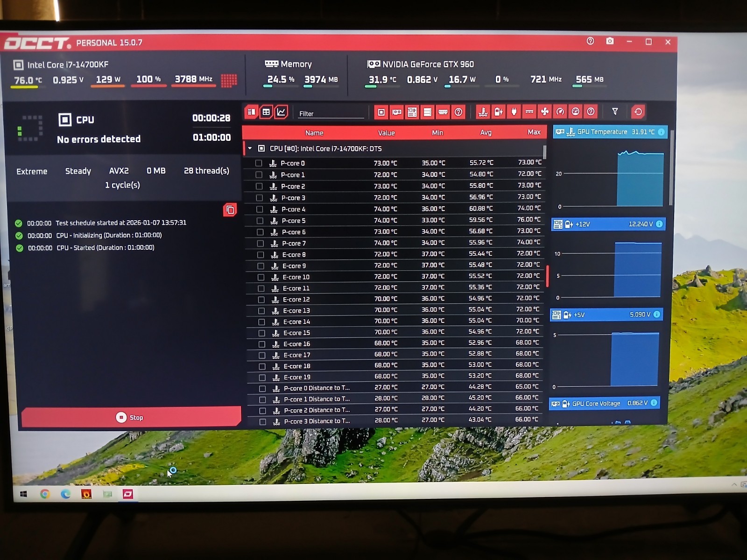This screenshot has width=747, height=560.
Task: Click the CPU temperature 76.0 °C readout
Action: [x=28, y=80]
